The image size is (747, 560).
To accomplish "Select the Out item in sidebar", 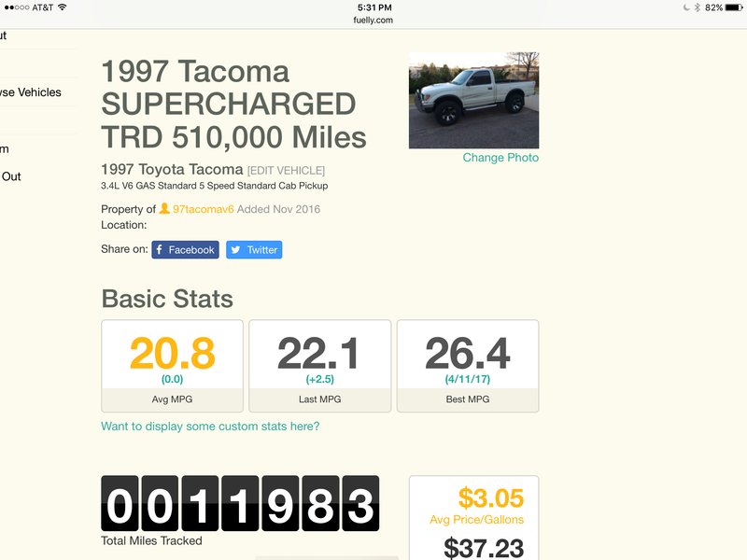I will pos(11,176).
